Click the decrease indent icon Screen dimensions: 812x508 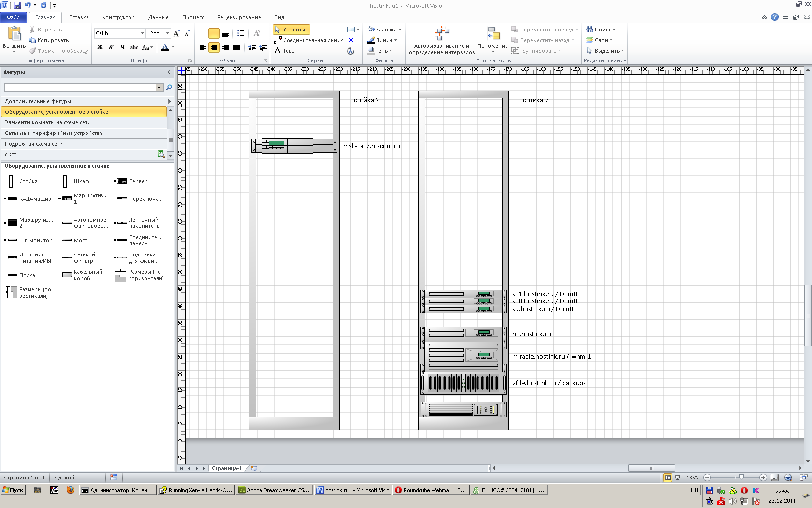(x=252, y=47)
